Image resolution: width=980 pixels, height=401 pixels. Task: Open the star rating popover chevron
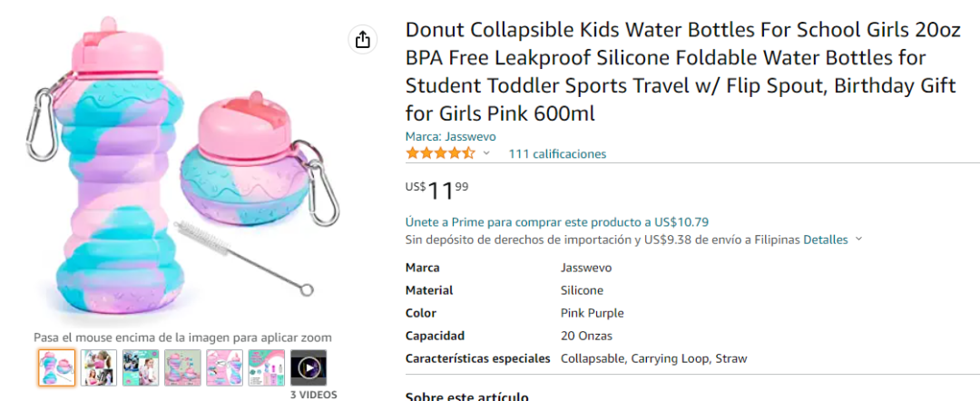coord(486,153)
